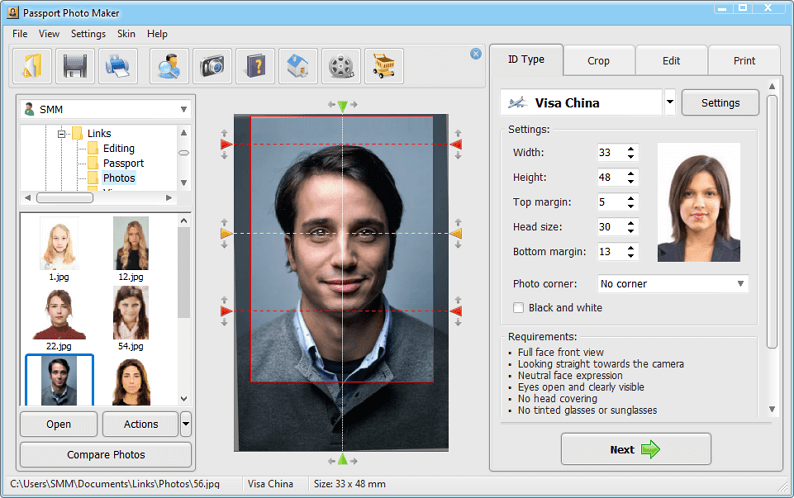
Task: Click the Next button
Action: (635, 449)
